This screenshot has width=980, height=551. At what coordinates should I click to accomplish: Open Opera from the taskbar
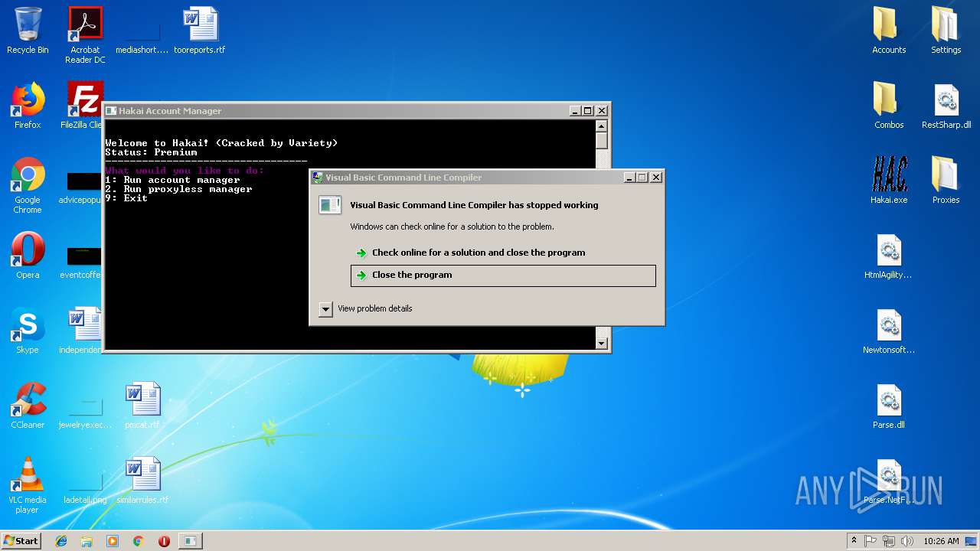pos(164,541)
